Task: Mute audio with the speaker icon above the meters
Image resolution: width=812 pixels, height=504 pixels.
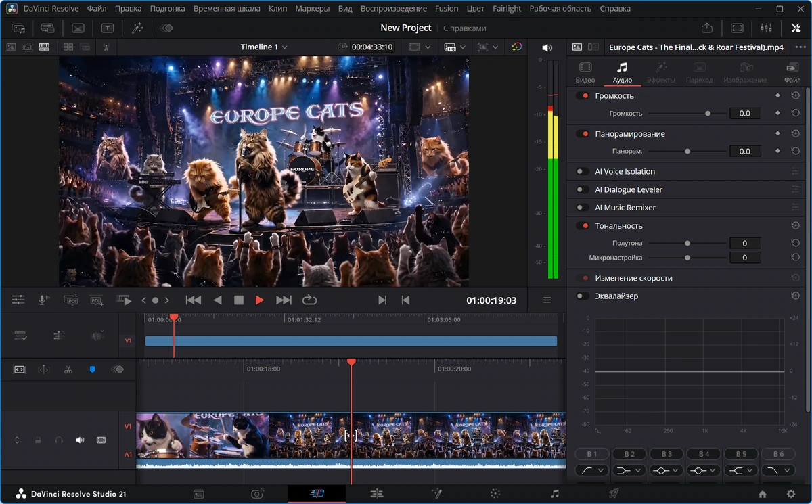Action: (547, 47)
